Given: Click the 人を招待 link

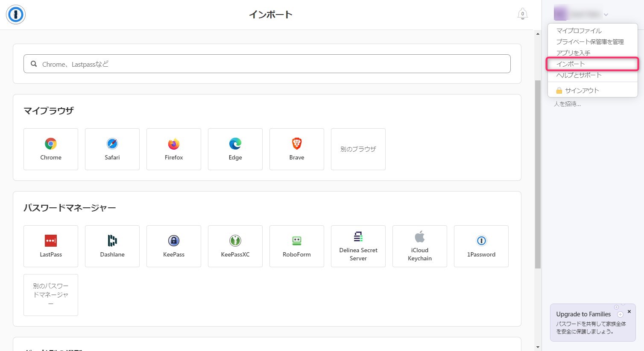Looking at the screenshot, I should [567, 104].
